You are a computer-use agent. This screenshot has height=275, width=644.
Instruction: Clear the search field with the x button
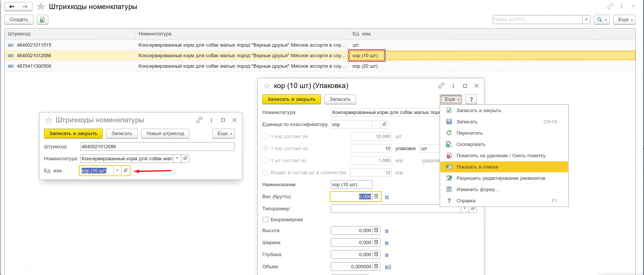tap(586, 20)
